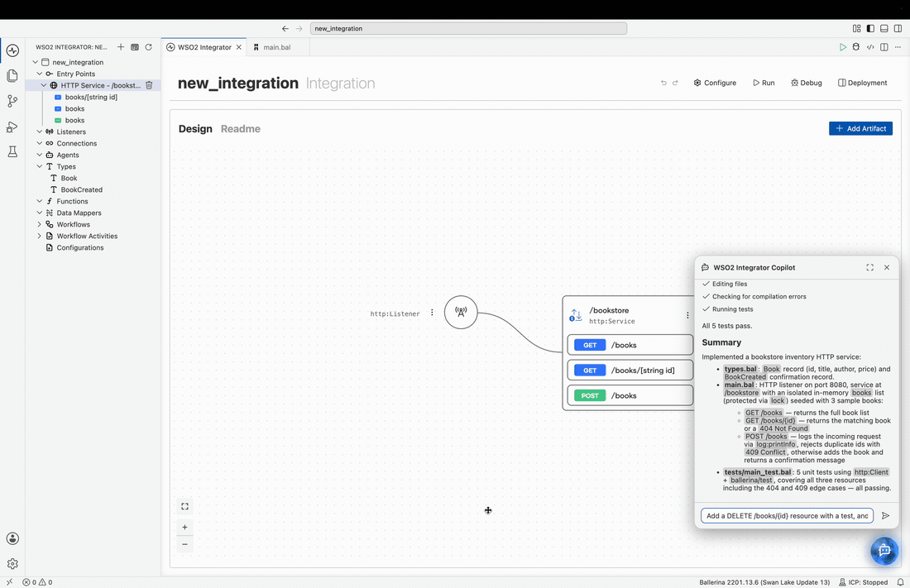910x588 pixels.
Task: Open notifications bell in status bar
Action: coord(900,582)
